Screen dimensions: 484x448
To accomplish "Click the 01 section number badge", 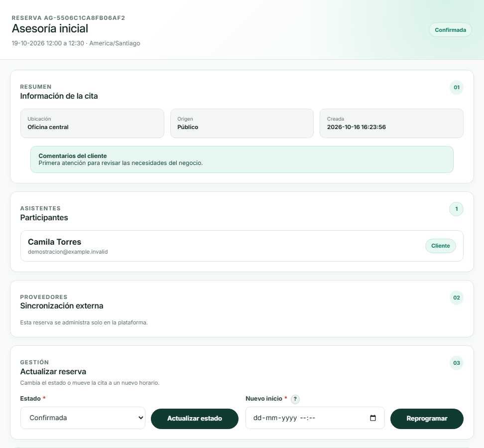I will (457, 87).
